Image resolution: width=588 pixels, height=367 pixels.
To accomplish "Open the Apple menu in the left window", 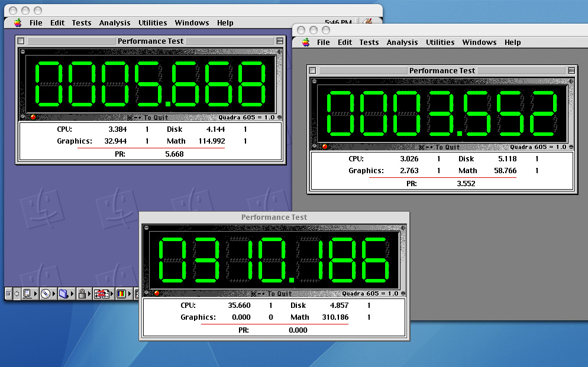I will 18,23.
